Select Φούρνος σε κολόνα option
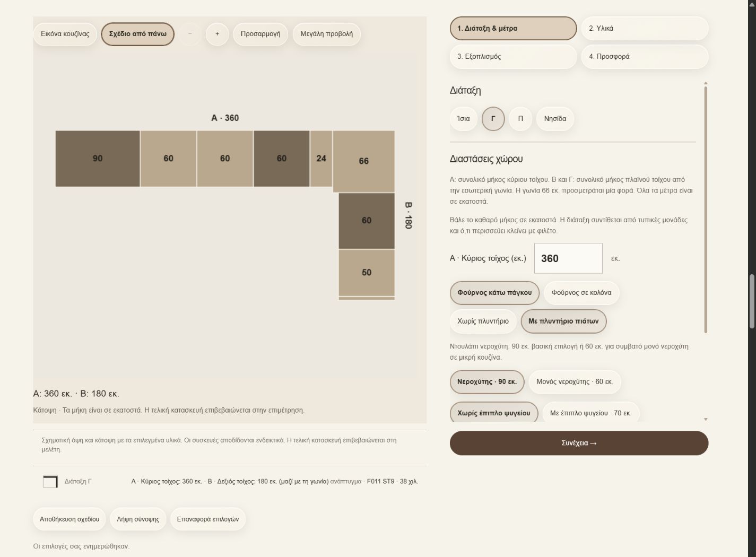Image resolution: width=756 pixels, height=557 pixels. point(581,293)
